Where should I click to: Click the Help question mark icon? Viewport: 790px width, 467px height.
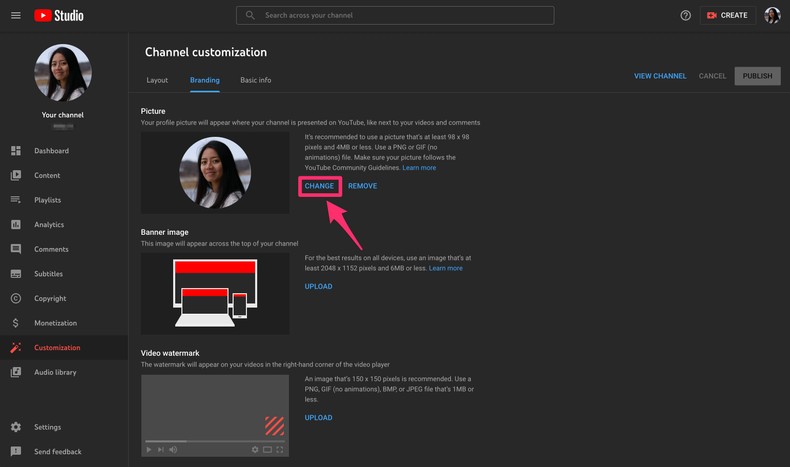(685, 16)
